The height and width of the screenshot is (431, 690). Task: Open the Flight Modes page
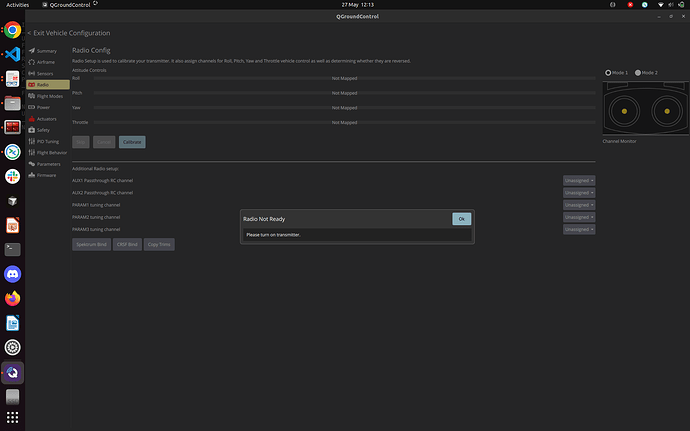[x=48, y=96]
